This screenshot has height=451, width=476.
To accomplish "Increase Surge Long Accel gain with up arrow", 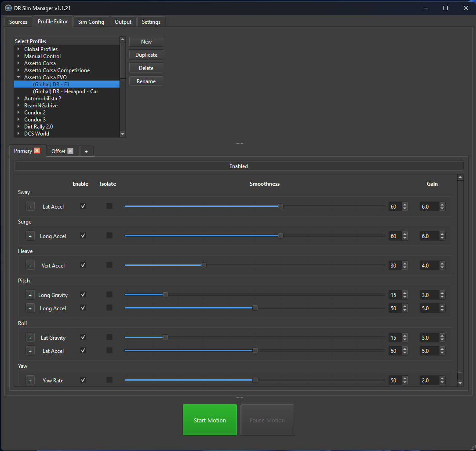I will pyautogui.click(x=442, y=234).
